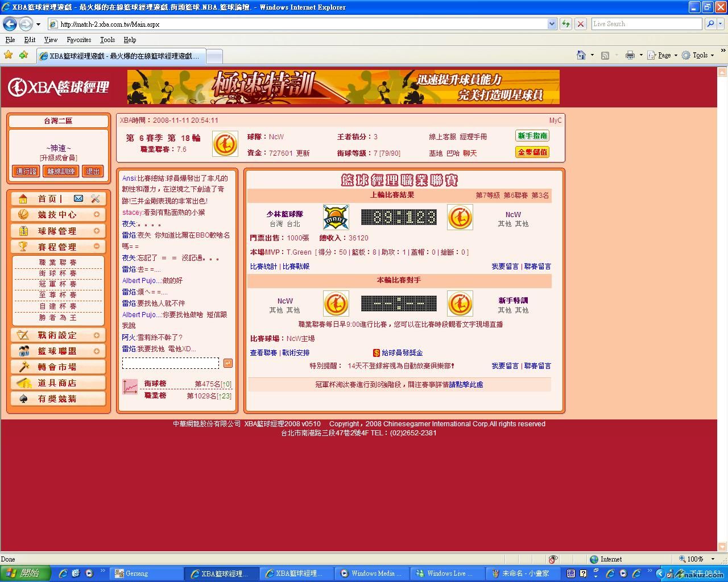Click the two-people icon beside 籃球聯盟

23,351
